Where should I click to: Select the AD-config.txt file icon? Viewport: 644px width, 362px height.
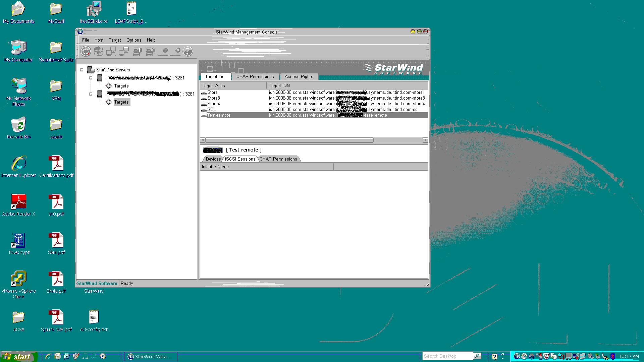[x=94, y=321]
